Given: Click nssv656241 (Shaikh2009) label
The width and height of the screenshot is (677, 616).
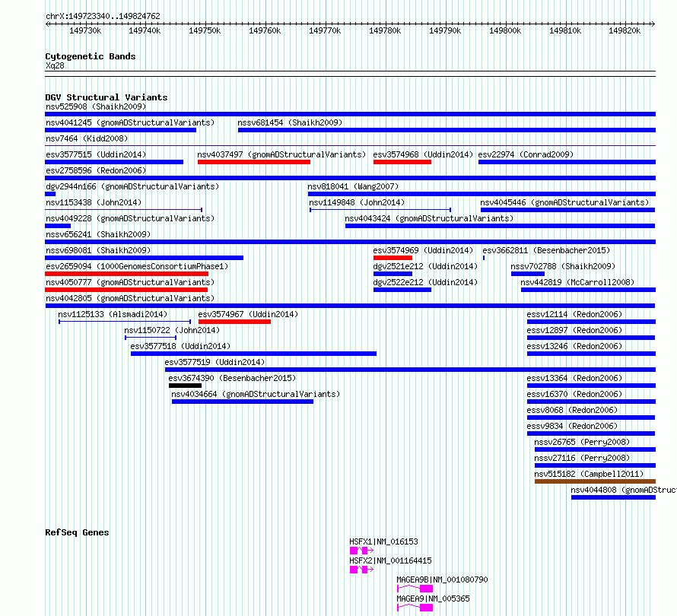Looking at the screenshot, I should [x=98, y=234].
